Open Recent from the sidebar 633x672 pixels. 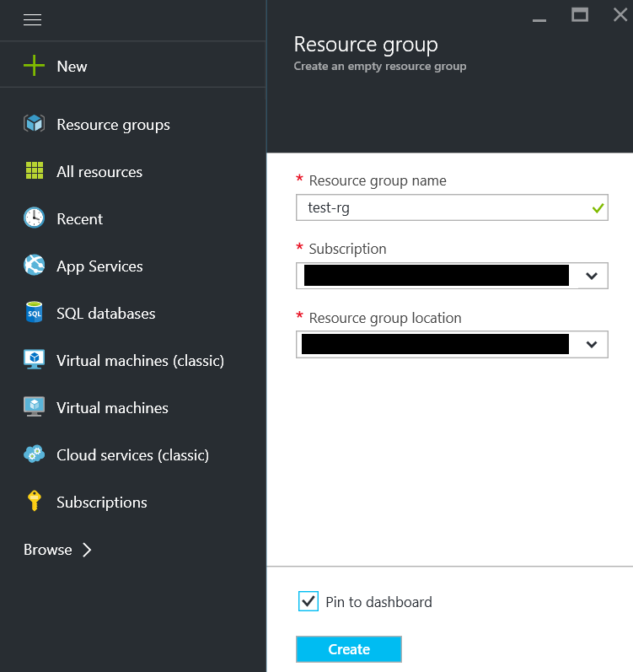(x=80, y=219)
